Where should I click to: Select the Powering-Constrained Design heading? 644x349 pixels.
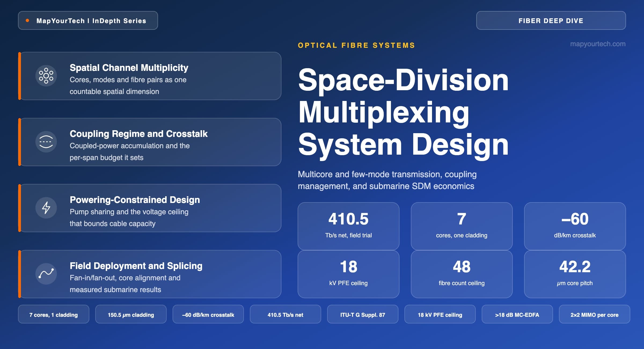coord(135,200)
